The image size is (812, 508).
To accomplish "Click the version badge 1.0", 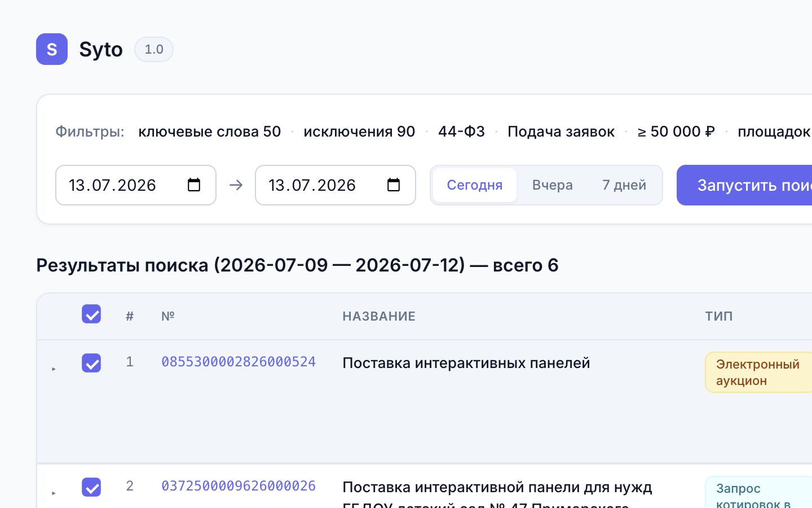I will (x=154, y=49).
